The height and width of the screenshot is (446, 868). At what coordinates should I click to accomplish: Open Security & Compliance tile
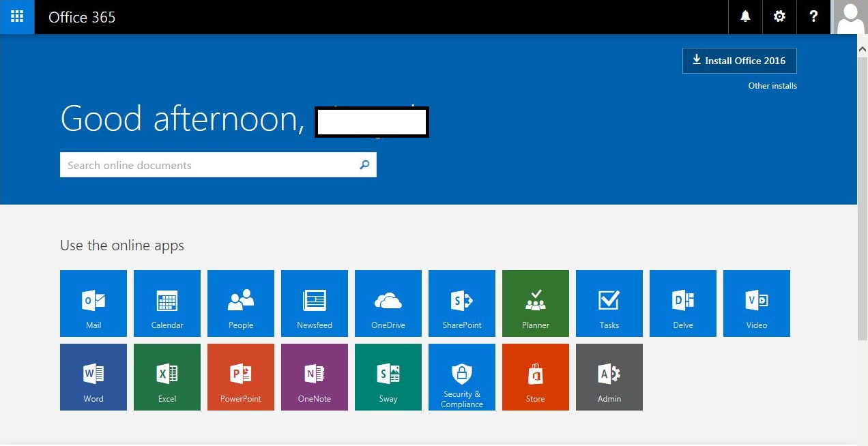coord(462,377)
